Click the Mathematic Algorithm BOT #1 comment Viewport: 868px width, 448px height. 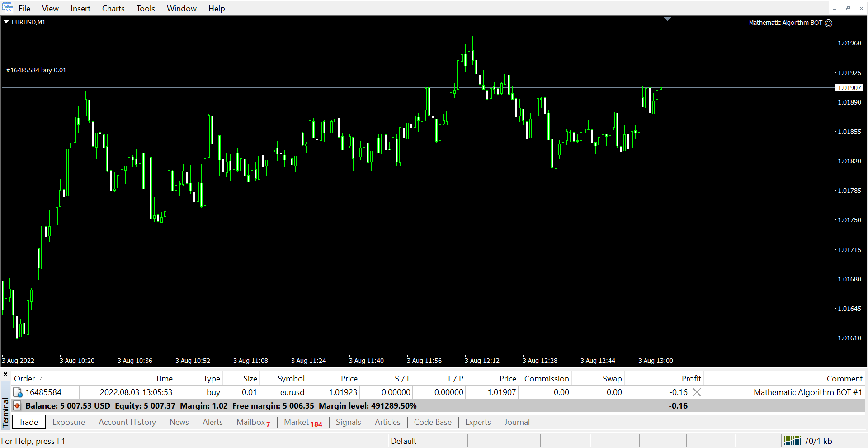click(808, 392)
